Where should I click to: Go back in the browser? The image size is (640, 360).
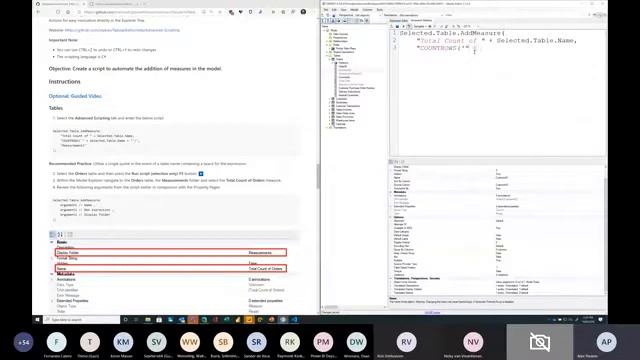pos(38,12)
